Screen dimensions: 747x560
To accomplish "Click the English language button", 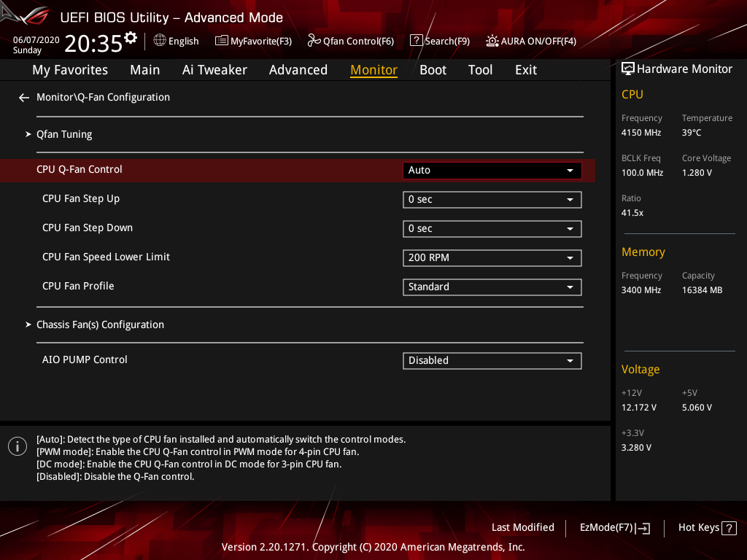I will pyautogui.click(x=183, y=42).
